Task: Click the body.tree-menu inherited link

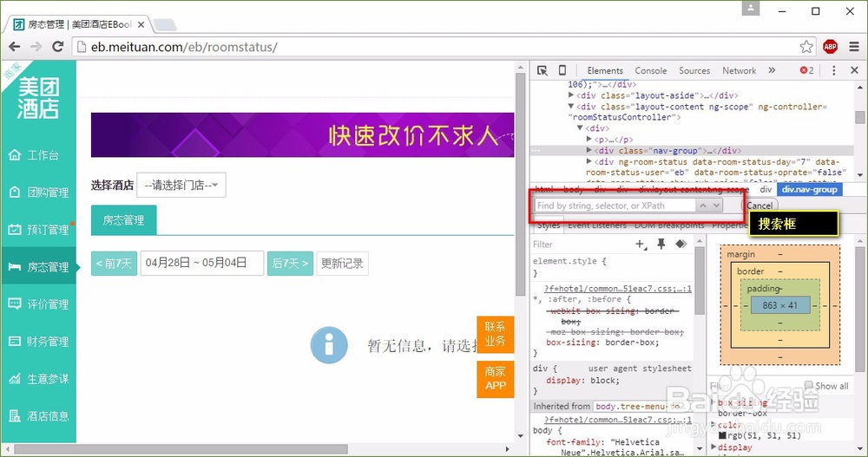Action: click(x=639, y=406)
